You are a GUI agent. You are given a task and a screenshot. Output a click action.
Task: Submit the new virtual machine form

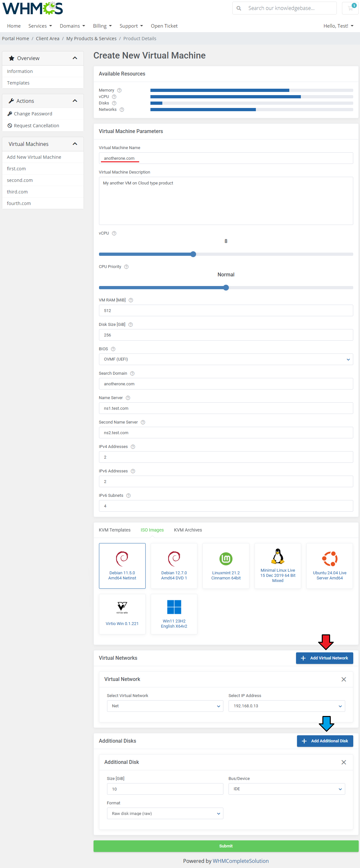pyautogui.click(x=226, y=846)
